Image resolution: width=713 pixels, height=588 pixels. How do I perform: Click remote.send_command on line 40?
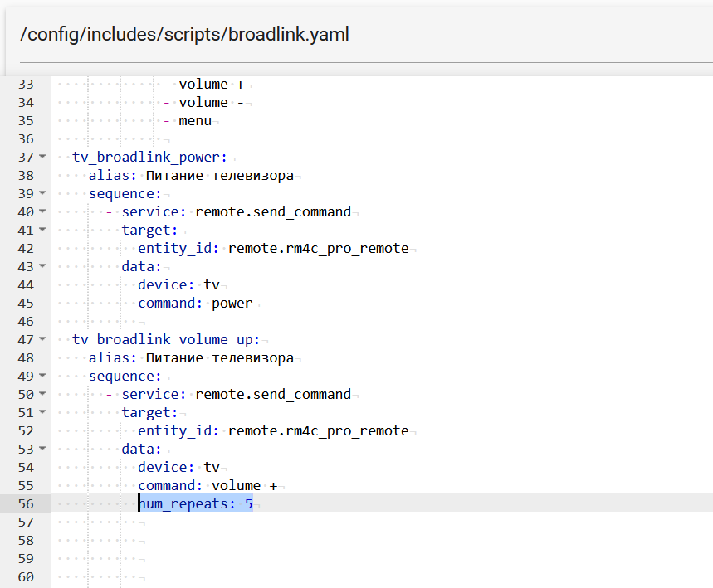(x=273, y=211)
